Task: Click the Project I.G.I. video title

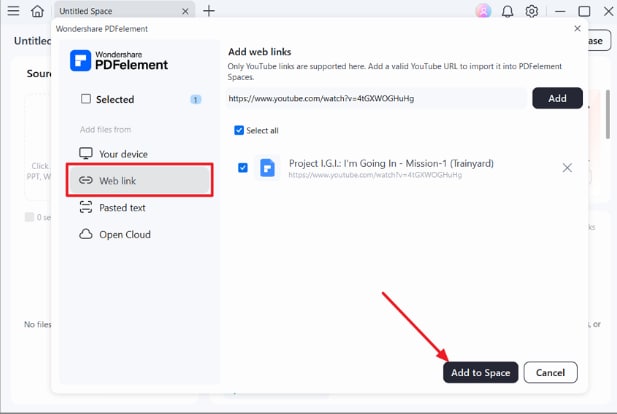Action: point(391,163)
